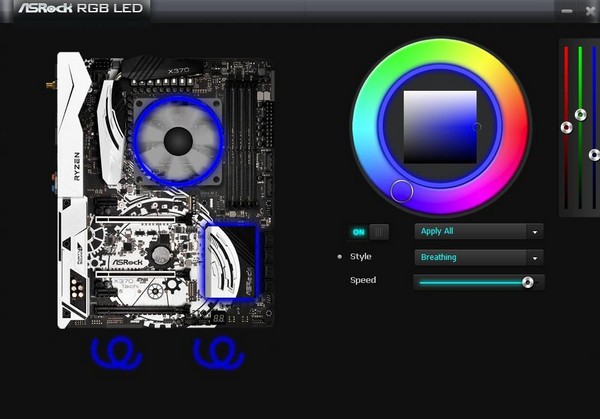600x419 pixels.
Task: Select the chipset heatsink LED zone
Action: pos(231,262)
